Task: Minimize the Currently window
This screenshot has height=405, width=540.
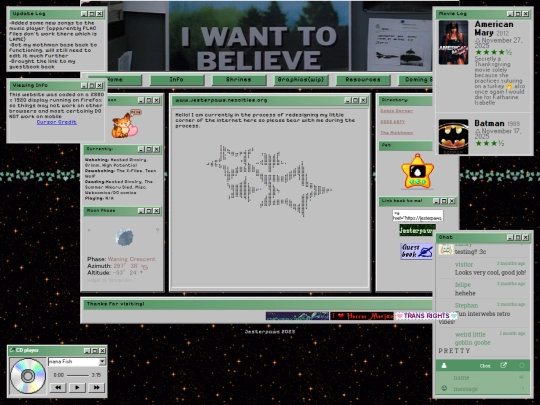Action: tap(141, 149)
